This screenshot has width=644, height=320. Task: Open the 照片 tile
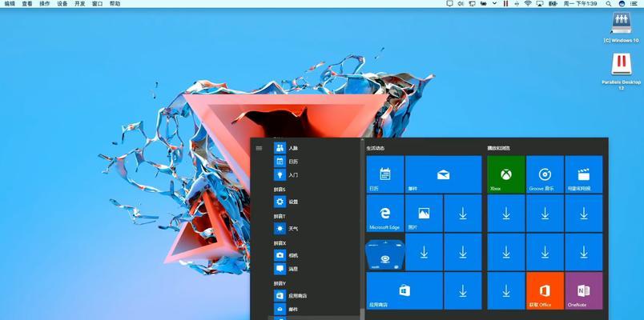[x=424, y=214]
